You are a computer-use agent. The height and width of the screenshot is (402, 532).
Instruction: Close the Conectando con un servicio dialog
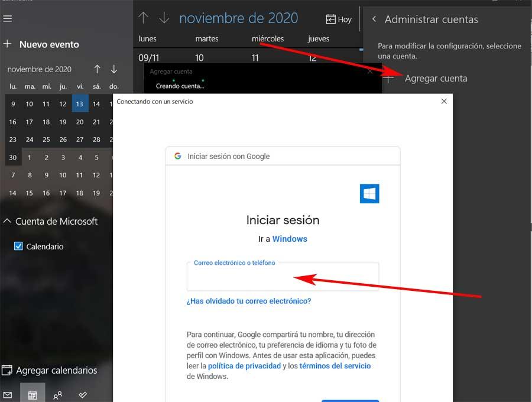pyautogui.click(x=444, y=102)
